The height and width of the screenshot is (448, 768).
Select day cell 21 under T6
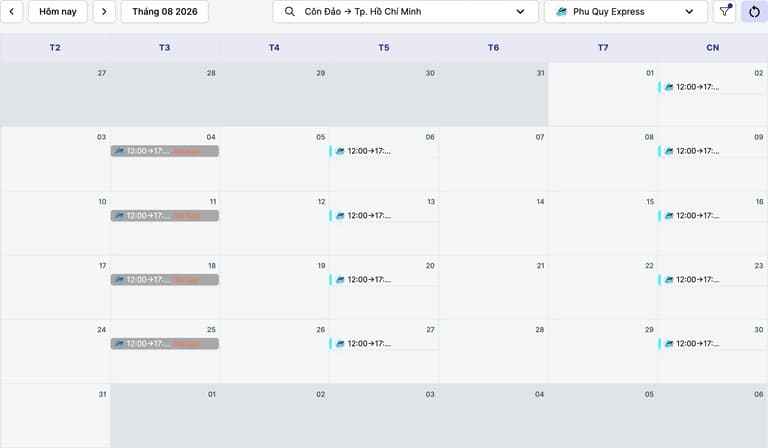[x=493, y=287]
